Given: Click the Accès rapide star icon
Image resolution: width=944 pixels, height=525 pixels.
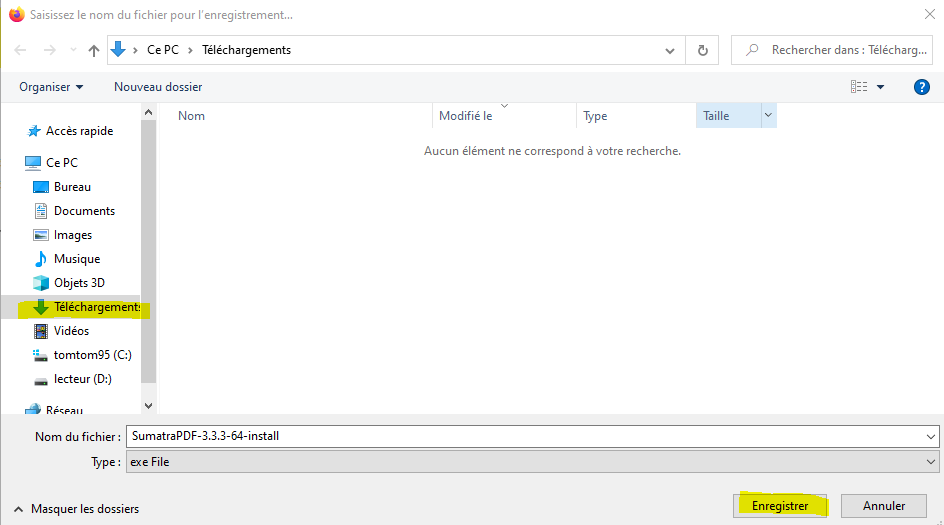Looking at the screenshot, I should 34,131.
